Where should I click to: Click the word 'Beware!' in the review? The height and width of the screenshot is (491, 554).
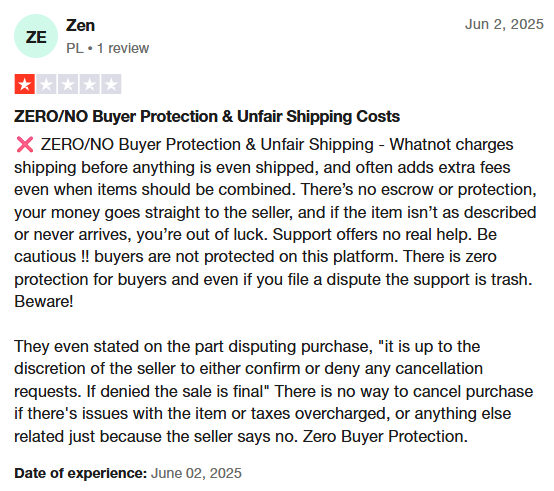(x=44, y=301)
